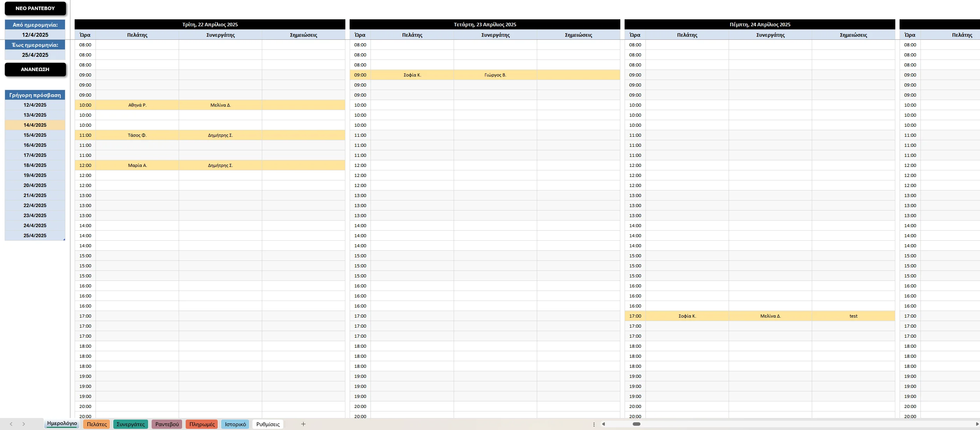Click the horizontal scrollbar left arrow
This screenshot has width=980, height=430.
[603, 424]
